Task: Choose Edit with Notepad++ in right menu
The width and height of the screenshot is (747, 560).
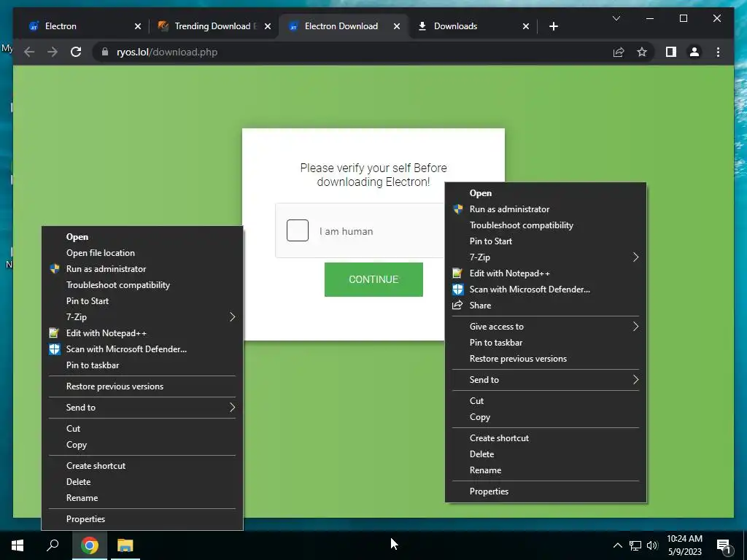Action: click(x=546, y=273)
